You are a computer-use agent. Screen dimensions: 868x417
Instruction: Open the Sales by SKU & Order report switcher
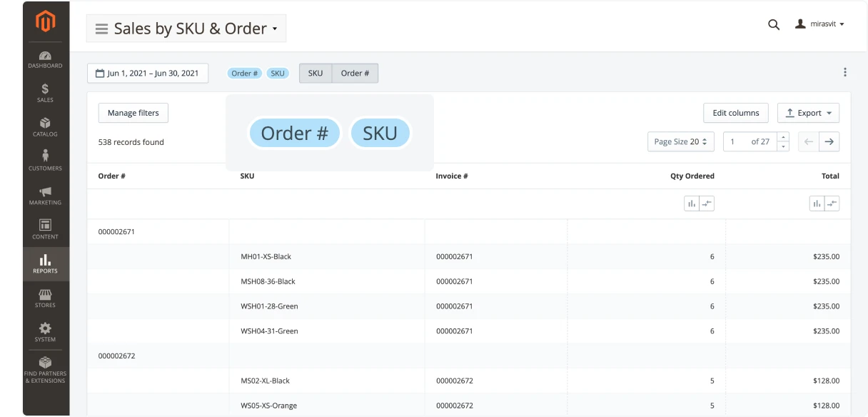[186, 28]
